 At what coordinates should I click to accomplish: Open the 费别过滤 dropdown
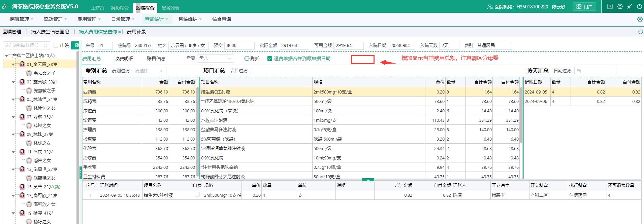pos(149,71)
